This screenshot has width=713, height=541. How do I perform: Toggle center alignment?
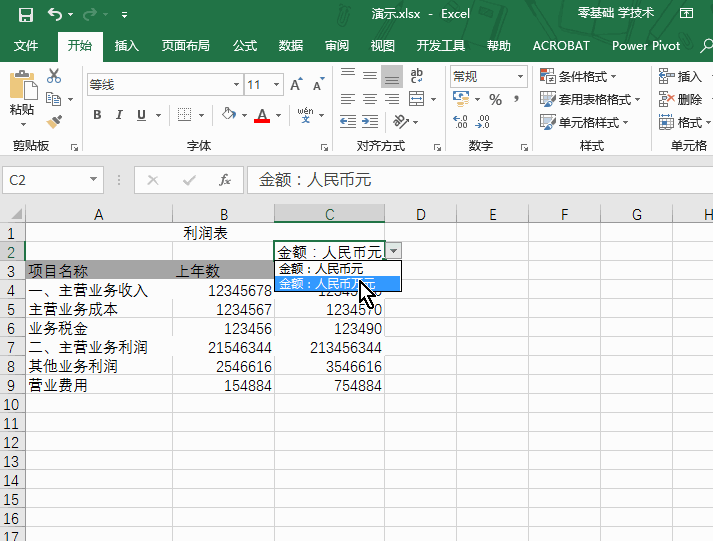(370, 99)
